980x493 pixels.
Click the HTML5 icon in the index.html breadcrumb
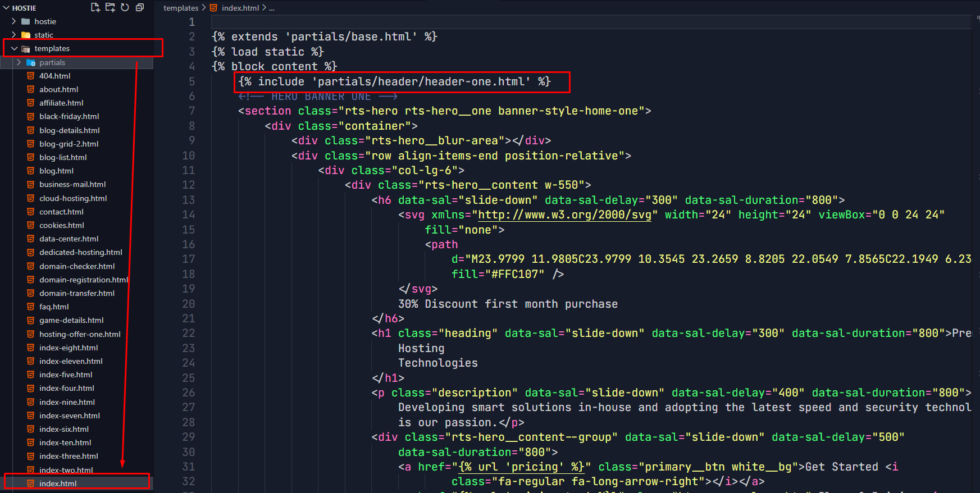(213, 8)
